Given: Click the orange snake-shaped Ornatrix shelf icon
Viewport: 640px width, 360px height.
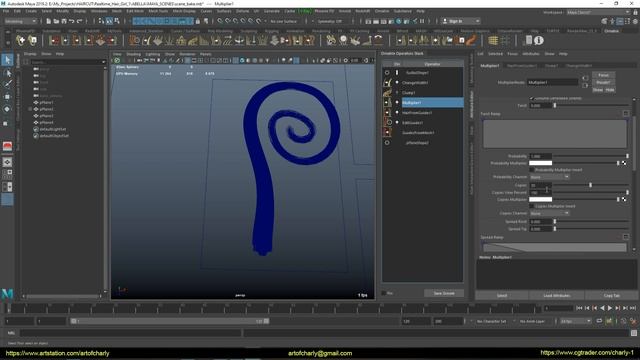Looking at the screenshot, I should (x=471, y=40).
